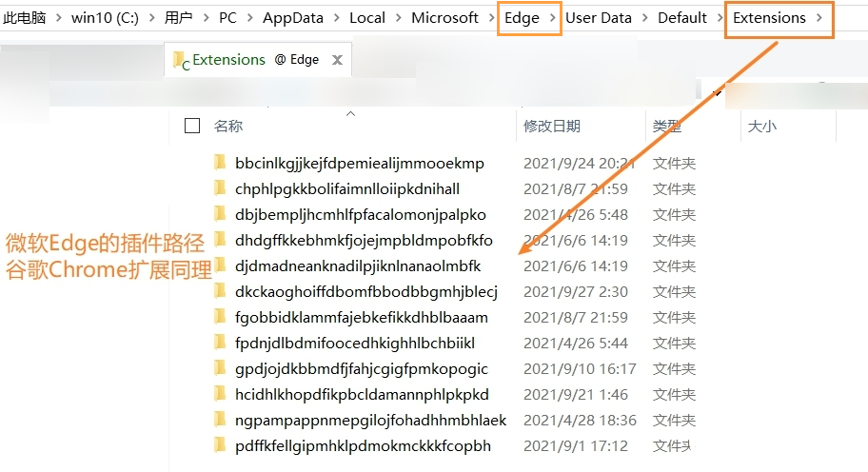Viewport: 868px width, 472px height.
Task: Navigate to PC breadcrumb segment
Action: pos(227,18)
